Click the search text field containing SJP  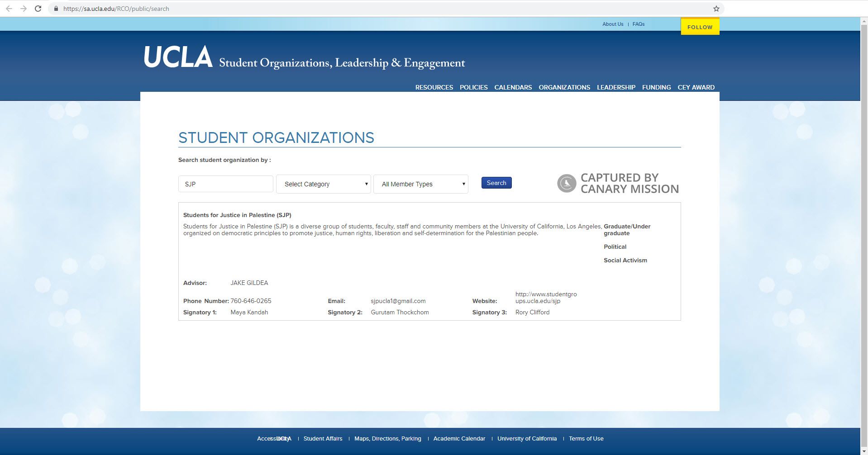(x=225, y=184)
